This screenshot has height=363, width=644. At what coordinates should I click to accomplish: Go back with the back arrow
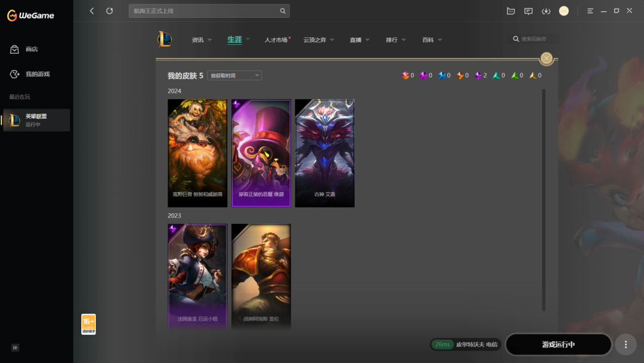tap(92, 11)
